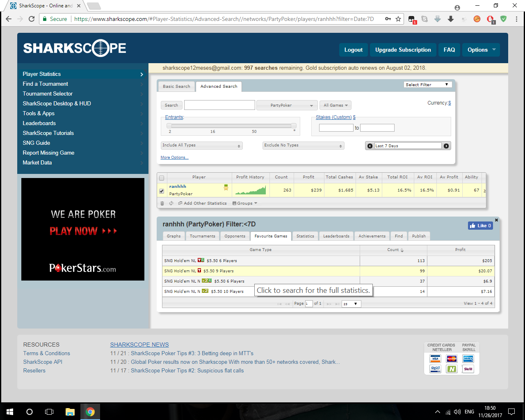Open the PartyPoker network dropdown
525x420 pixels.
point(287,105)
